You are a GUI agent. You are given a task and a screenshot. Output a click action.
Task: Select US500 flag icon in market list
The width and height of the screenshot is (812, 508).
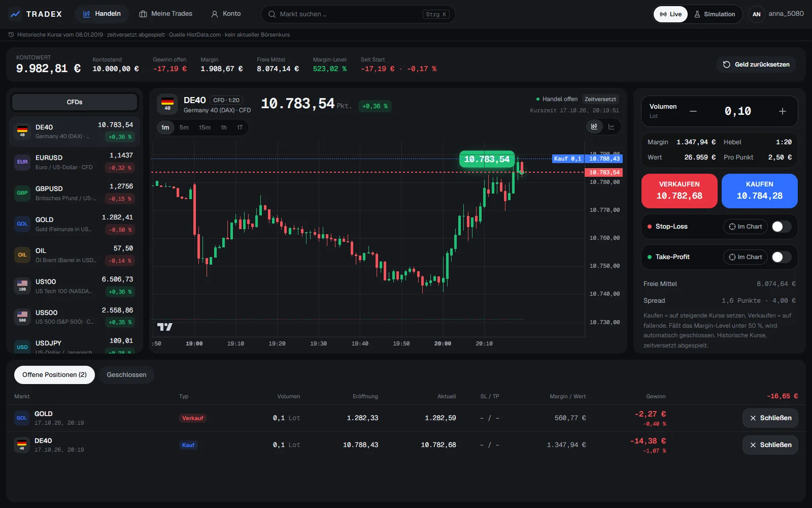[22, 317]
